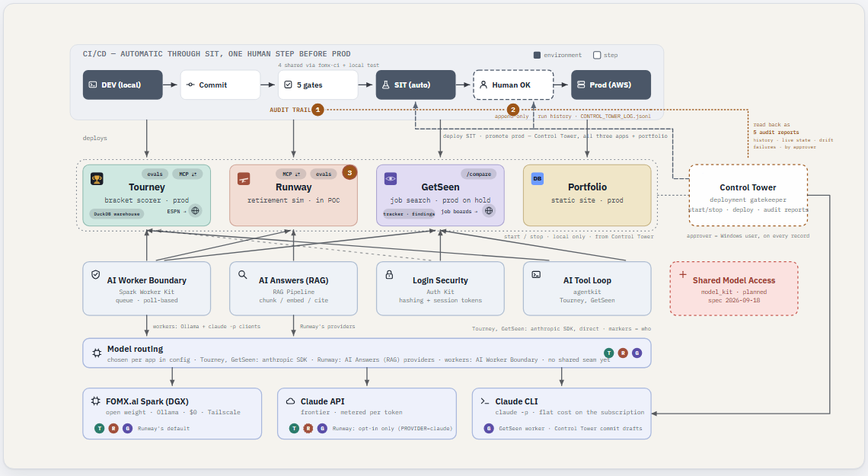
Task: Open the Control Tower box
Action: pos(748,196)
